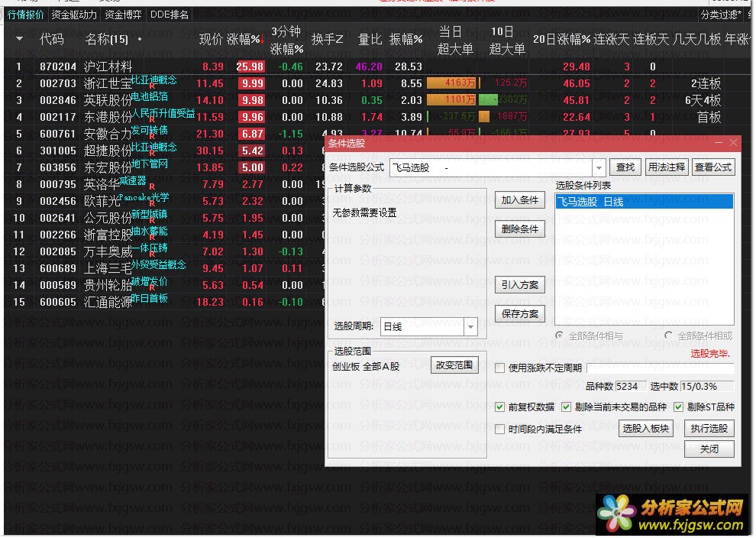Minimize the 条件选股 dialog
The height and width of the screenshot is (538, 756).
pyautogui.click(x=719, y=143)
